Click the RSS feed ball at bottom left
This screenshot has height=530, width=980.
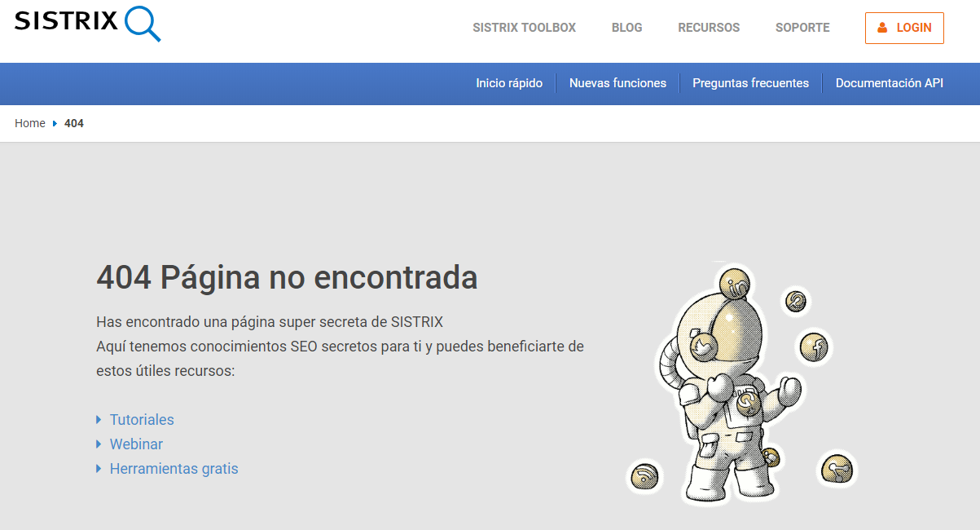pyautogui.click(x=644, y=475)
